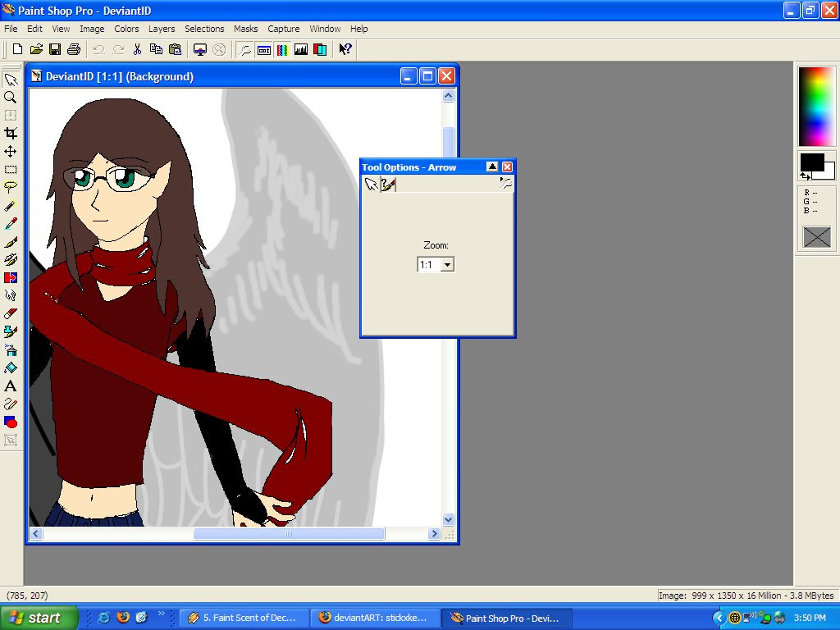Select the Eraser tool
840x630 pixels.
point(11,314)
